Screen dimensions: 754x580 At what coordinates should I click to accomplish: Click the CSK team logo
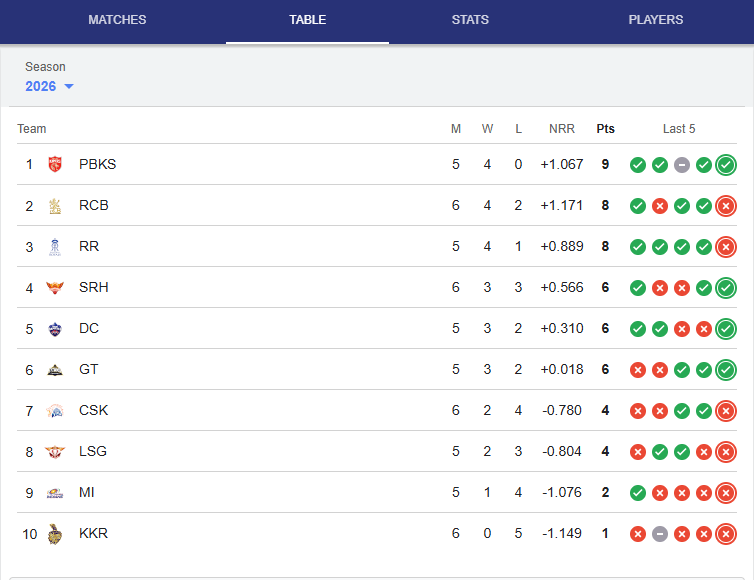[x=55, y=411]
